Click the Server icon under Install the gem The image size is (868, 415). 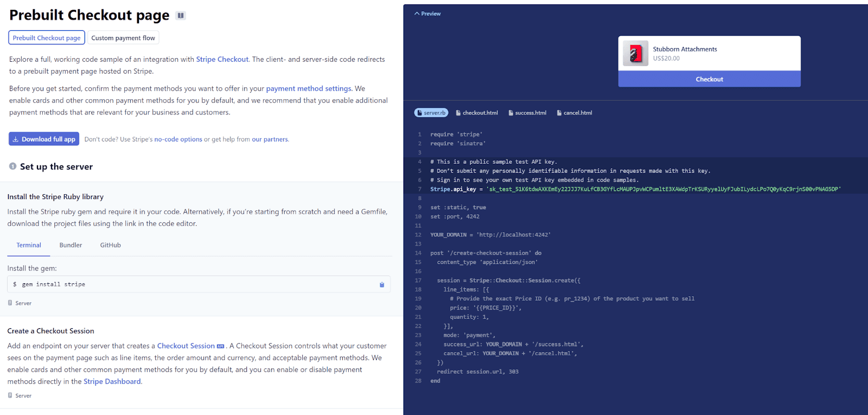tap(10, 303)
